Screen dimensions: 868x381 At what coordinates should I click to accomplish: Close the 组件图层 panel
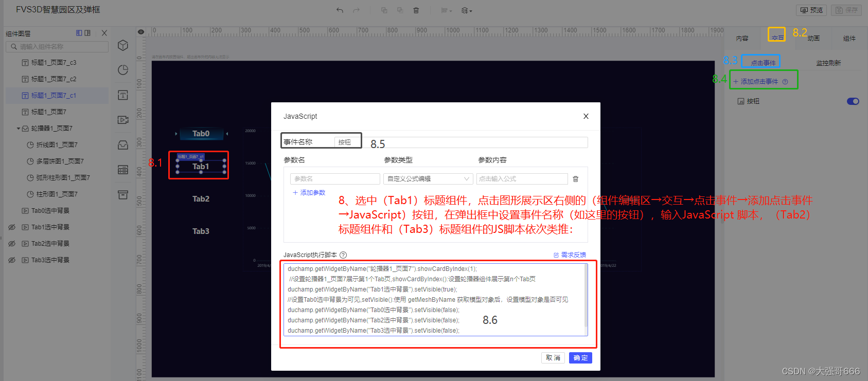tap(104, 33)
